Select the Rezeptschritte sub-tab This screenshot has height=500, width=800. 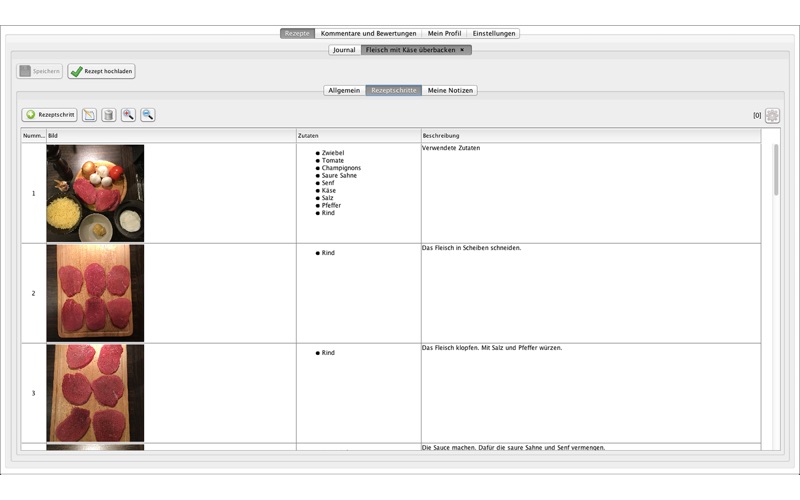pos(393,90)
